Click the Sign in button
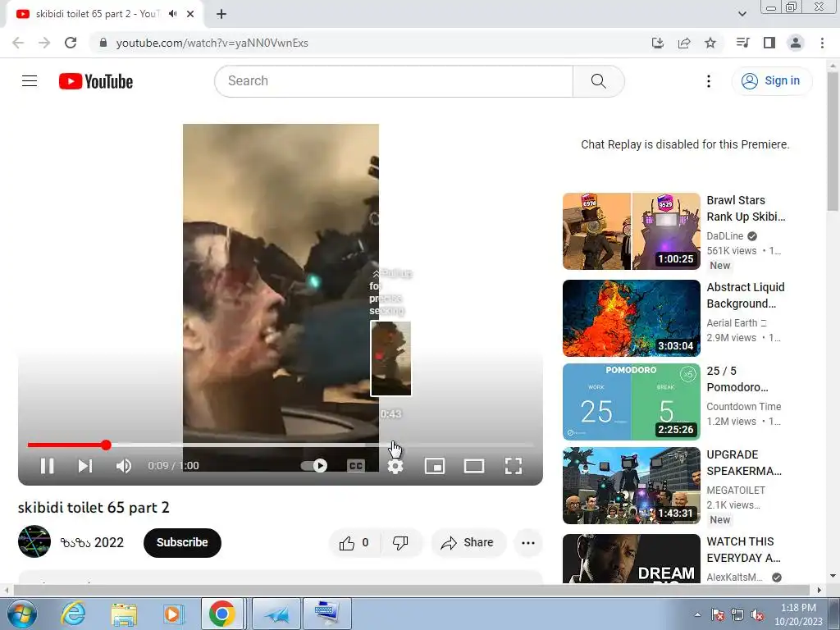 [771, 81]
